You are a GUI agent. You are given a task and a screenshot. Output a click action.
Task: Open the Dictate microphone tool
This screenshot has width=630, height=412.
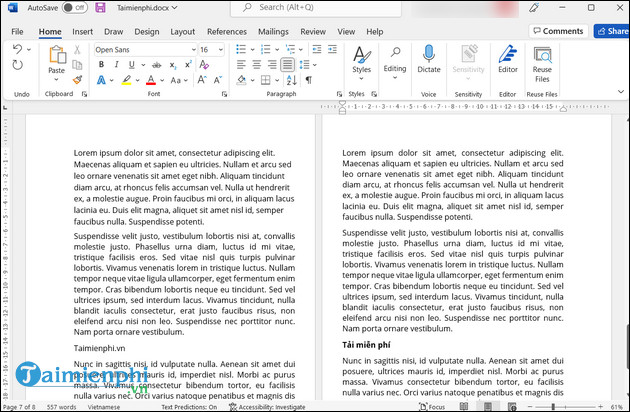pyautogui.click(x=428, y=58)
